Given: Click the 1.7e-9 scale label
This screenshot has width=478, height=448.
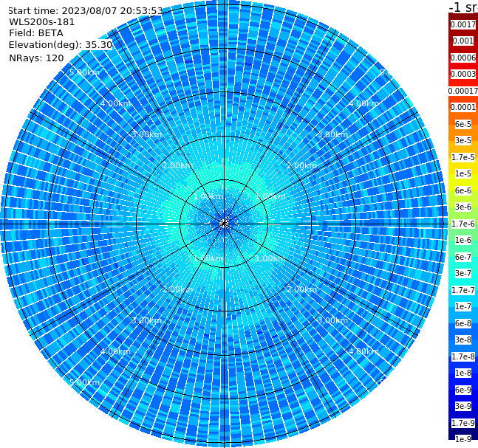Looking at the screenshot, I should click(463, 423).
